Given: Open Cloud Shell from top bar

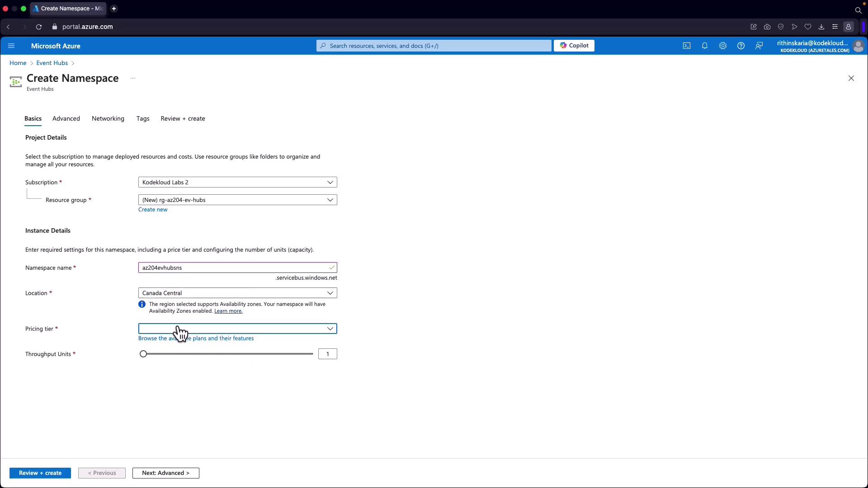Looking at the screenshot, I should coord(687,46).
